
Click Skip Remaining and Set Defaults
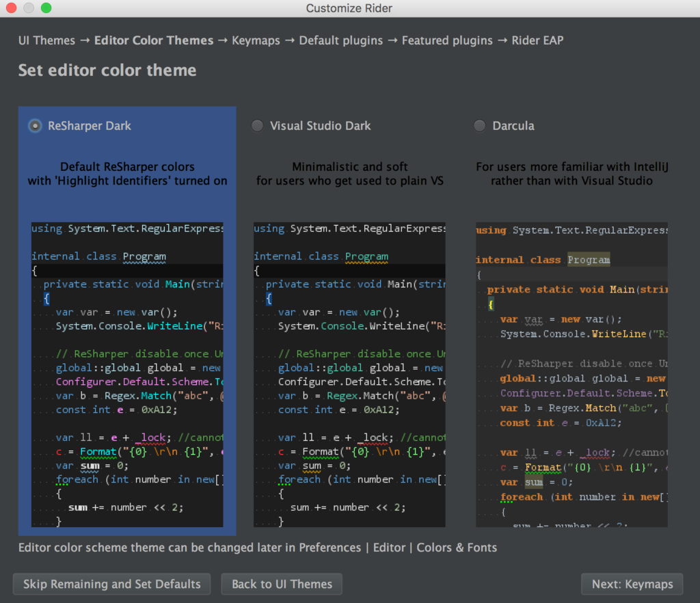[111, 584]
